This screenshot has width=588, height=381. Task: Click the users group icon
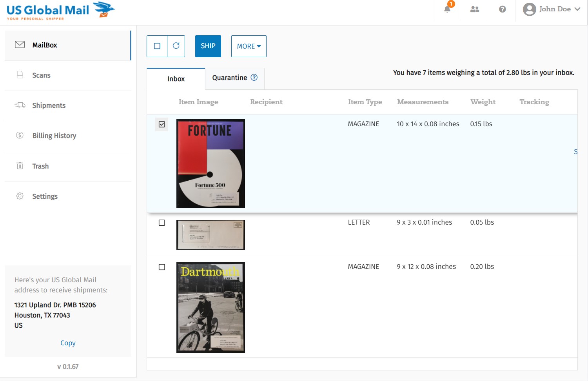475,9
